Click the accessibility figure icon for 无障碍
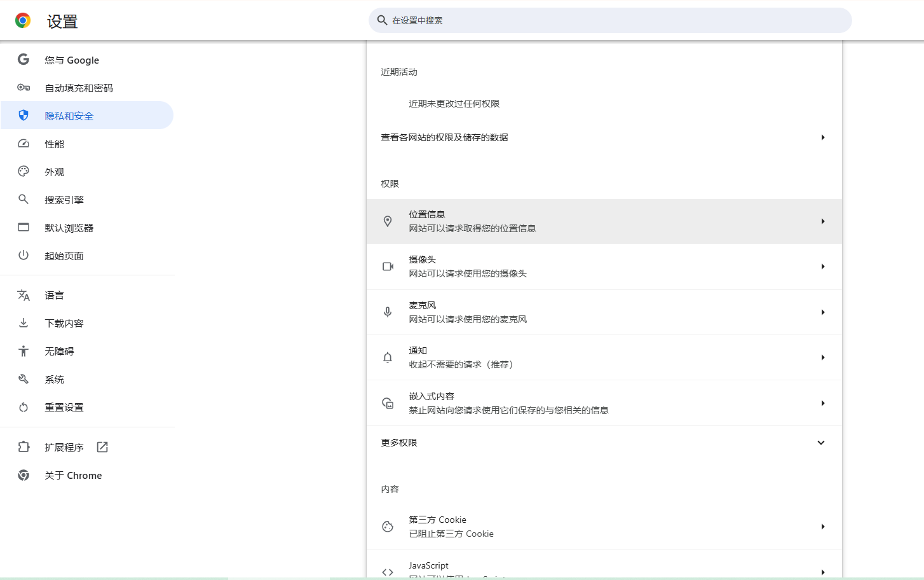924x580 pixels. click(24, 351)
